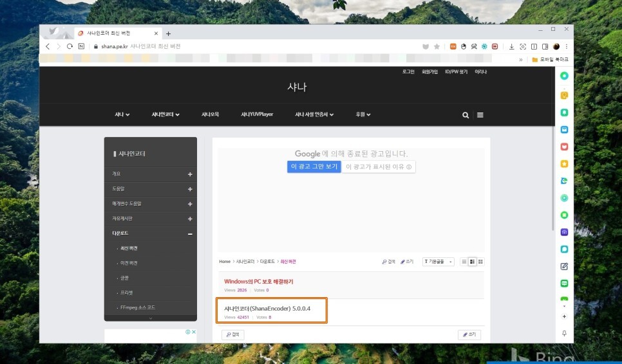Click the page vertical scrollbar
This screenshot has width=622, height=364.
pyautogui.click(x=553, y=149)
